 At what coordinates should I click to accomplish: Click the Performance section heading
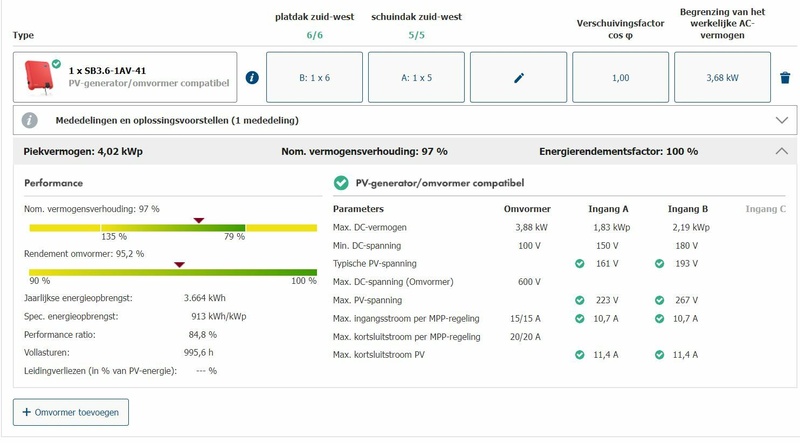(54, 183)
